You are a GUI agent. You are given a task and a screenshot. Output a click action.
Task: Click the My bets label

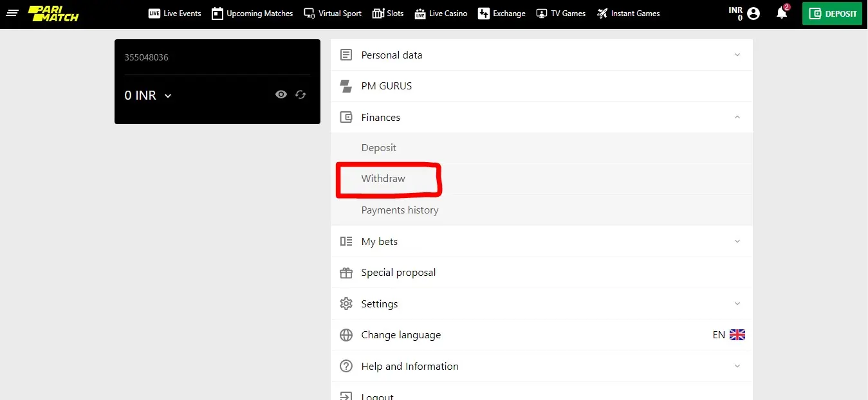(x=380, y=242)
